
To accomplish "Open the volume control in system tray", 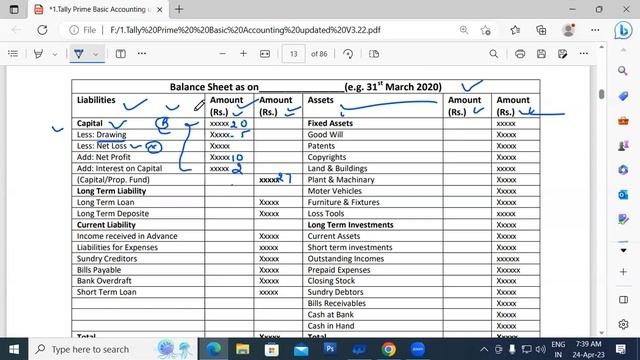I will 541,349.
